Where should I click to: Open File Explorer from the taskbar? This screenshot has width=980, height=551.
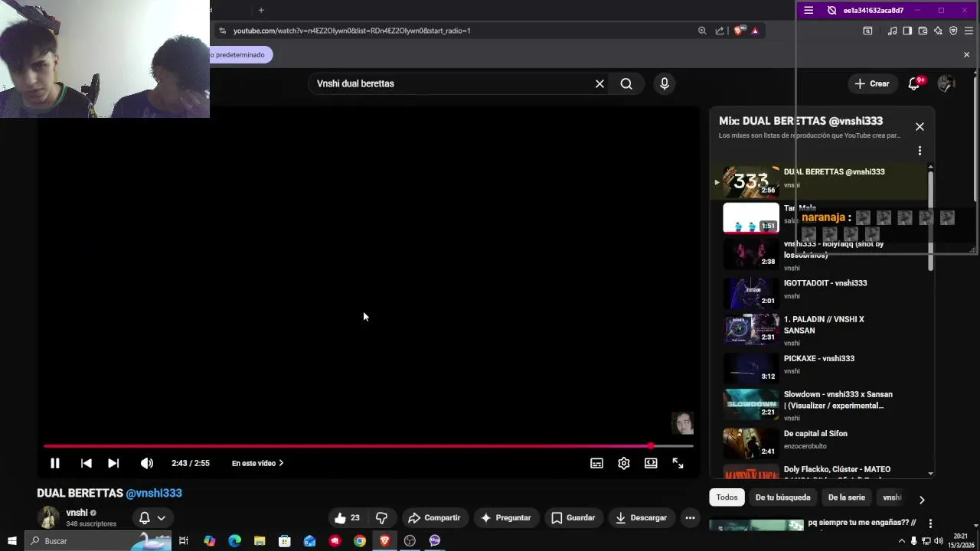coord(260,541)
